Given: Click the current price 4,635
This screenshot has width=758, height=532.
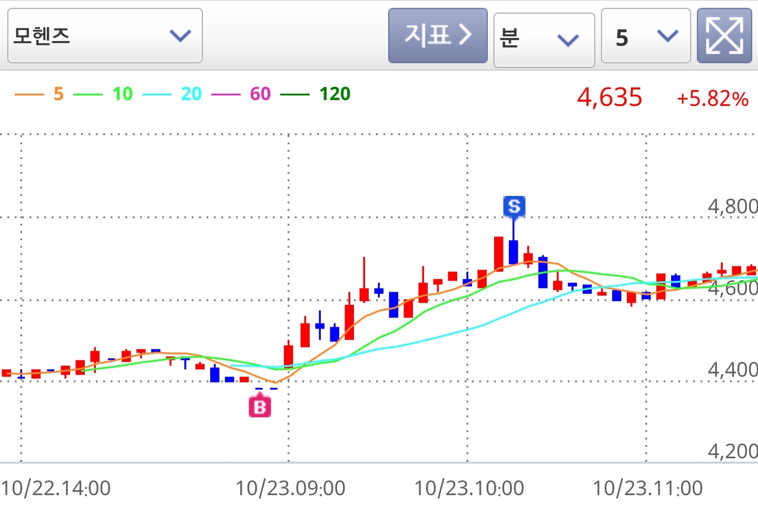Looking at the screenshot, I should coord(609,97).
